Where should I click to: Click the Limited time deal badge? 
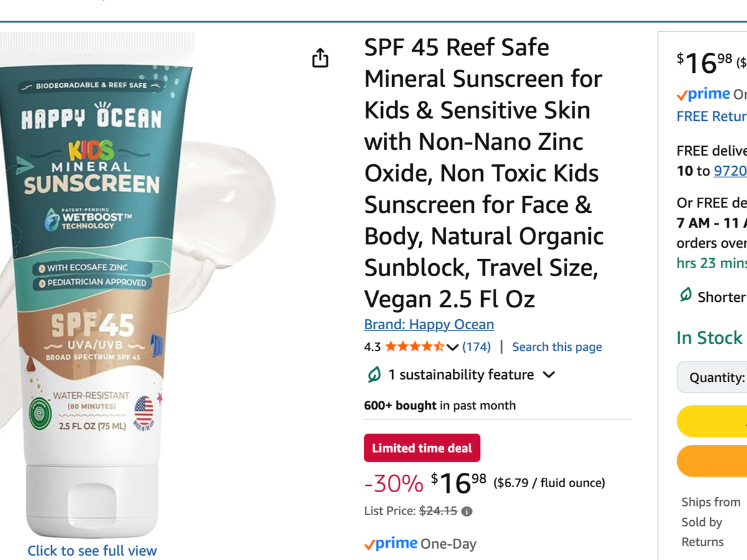click(422, 448)
